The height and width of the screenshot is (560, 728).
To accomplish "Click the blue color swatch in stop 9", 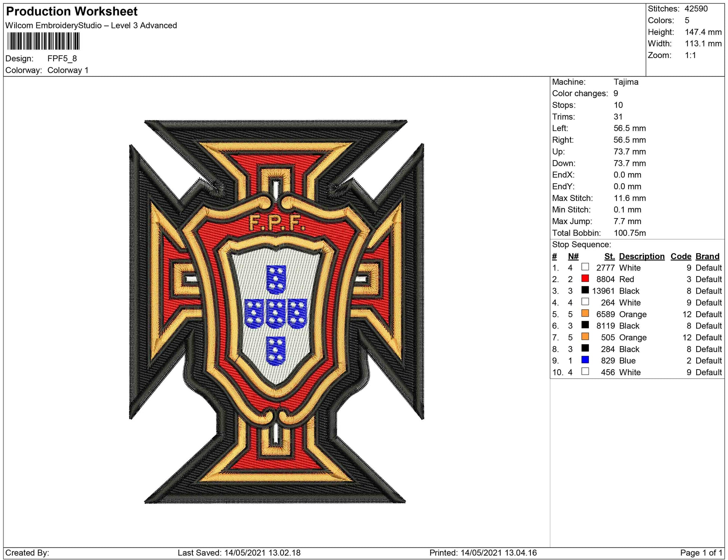I will 585,360.
